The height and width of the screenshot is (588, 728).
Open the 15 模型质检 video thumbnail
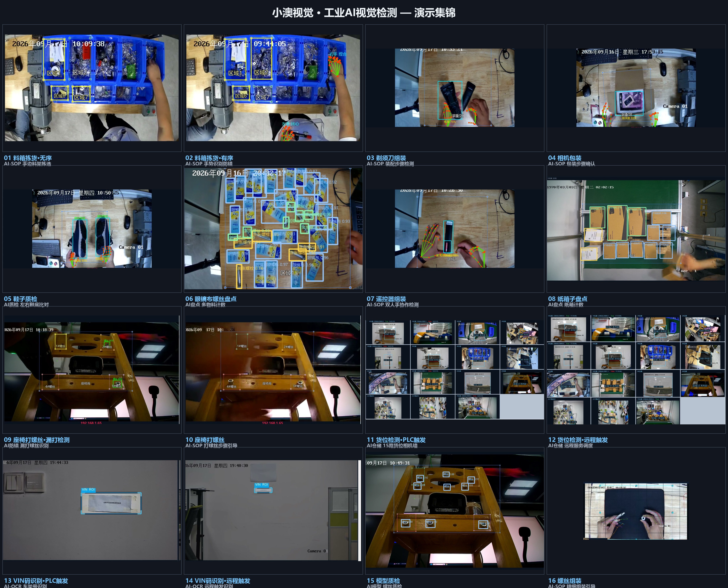tap(455, 511)
